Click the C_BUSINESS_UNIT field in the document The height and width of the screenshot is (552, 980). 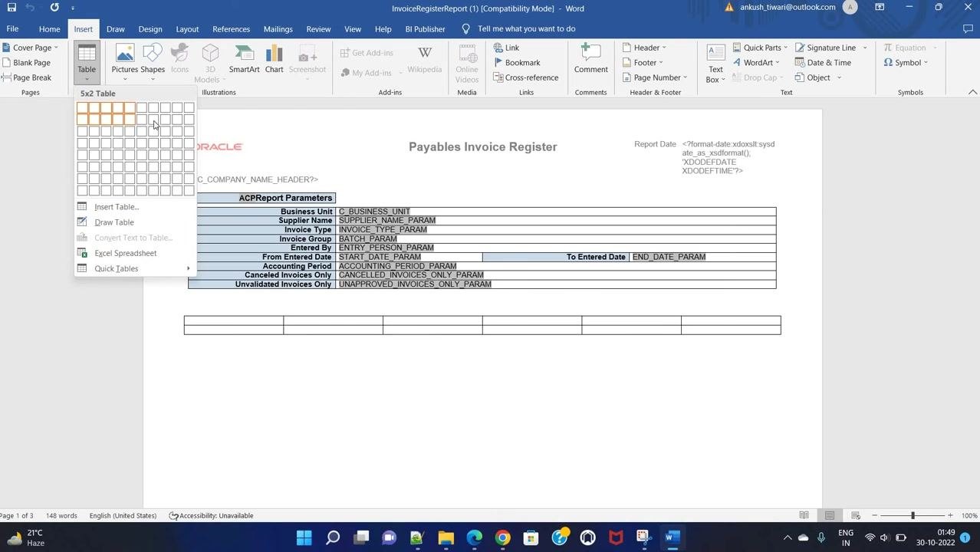374,212
